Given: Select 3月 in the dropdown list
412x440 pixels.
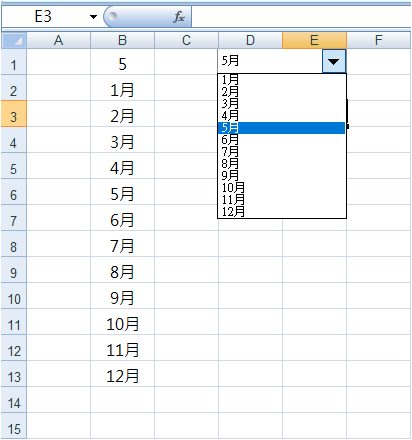Looking at the screenshot, I should click(281, 104).
